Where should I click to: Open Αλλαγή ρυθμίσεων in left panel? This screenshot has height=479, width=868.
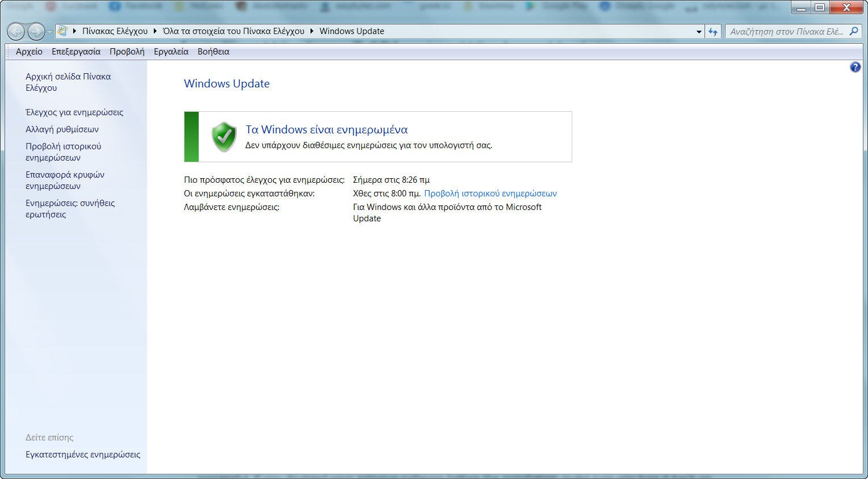(x=62, y=129)
